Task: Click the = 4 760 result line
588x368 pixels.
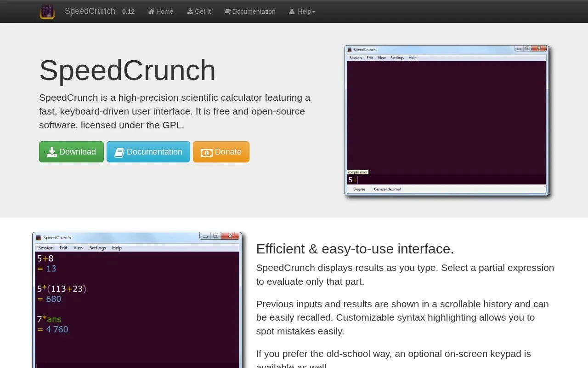Action: pyautogui.click(x=53, y=329)
